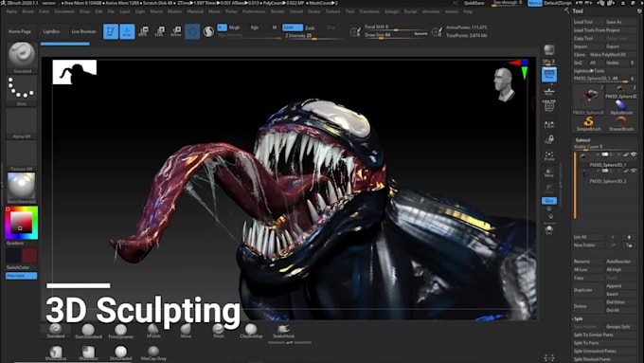This screenshot has height=363, width=644.
Task: Select the DamStandard brush shelf icon
Action: 88,331
